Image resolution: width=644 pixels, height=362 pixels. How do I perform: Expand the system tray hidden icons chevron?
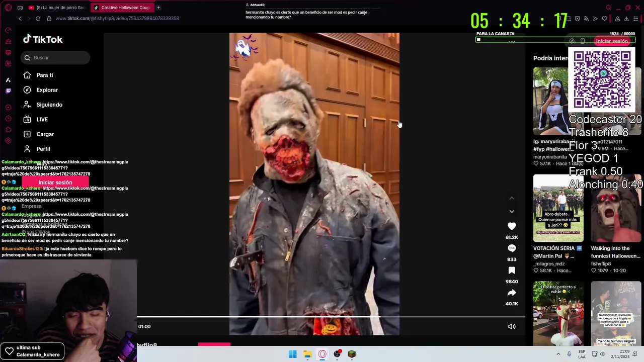click(558, 354)
